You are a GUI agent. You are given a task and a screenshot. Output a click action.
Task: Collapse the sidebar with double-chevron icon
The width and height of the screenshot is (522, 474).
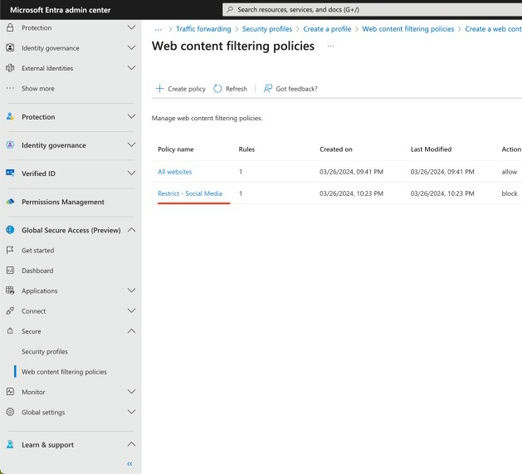click(x=130, y=464)
